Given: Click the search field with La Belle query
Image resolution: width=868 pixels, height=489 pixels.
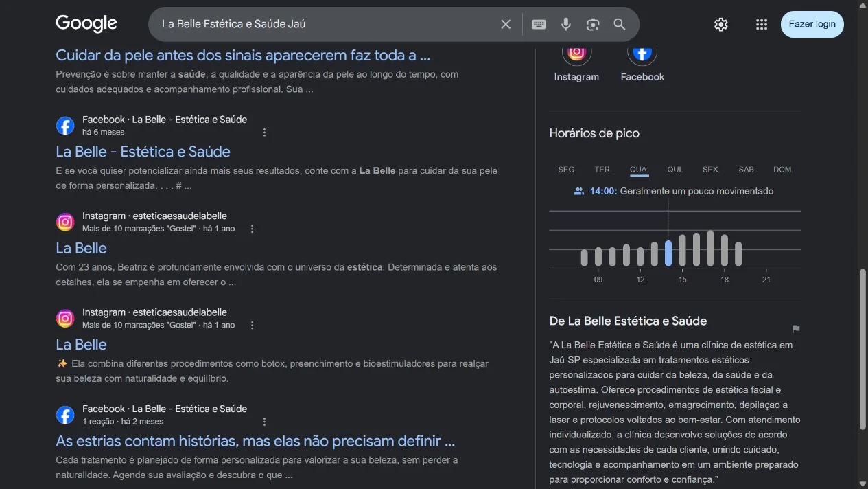Looking at the screenshot, I should tap(326, 24).
